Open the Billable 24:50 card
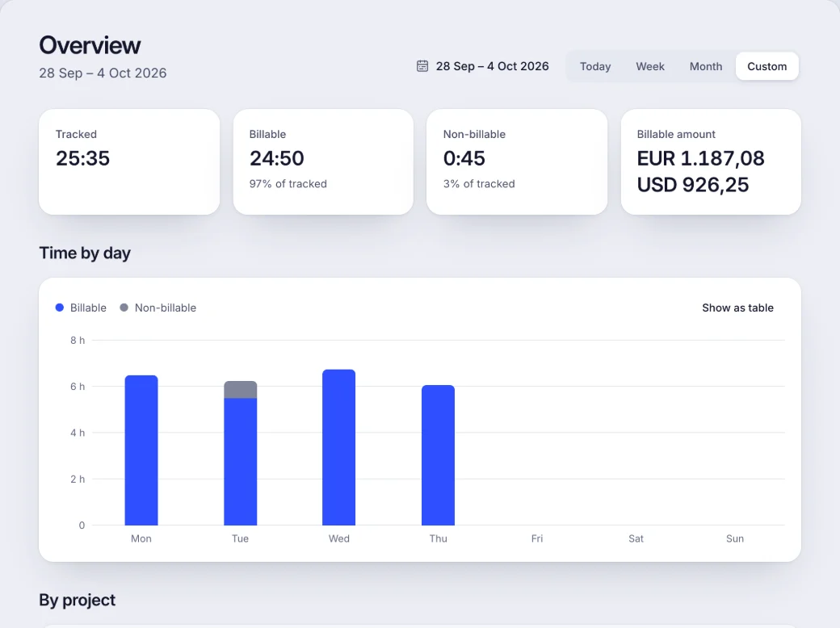840x628 pixels. tap(323, 161)
